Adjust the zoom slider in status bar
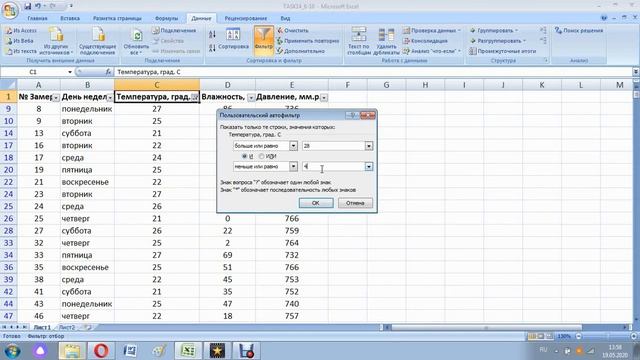640x360 pixels. coord(605,336)
